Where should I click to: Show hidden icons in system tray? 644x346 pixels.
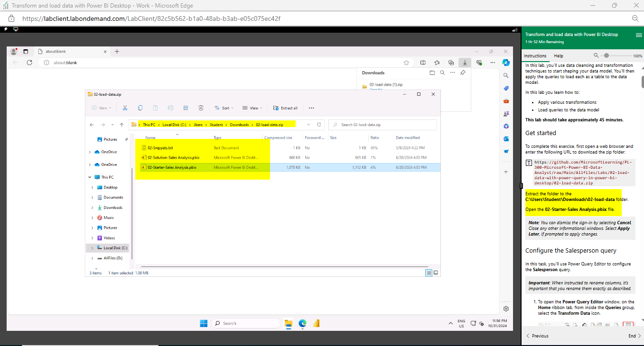tap(450, 323)
